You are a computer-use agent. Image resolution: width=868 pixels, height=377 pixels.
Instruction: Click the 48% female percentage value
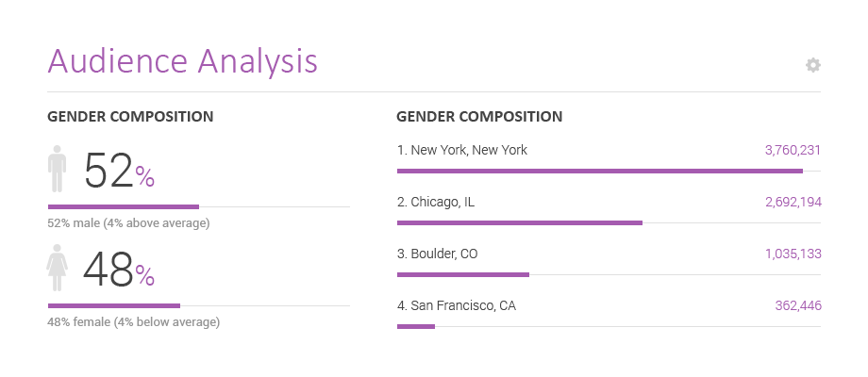click(119, 270)
